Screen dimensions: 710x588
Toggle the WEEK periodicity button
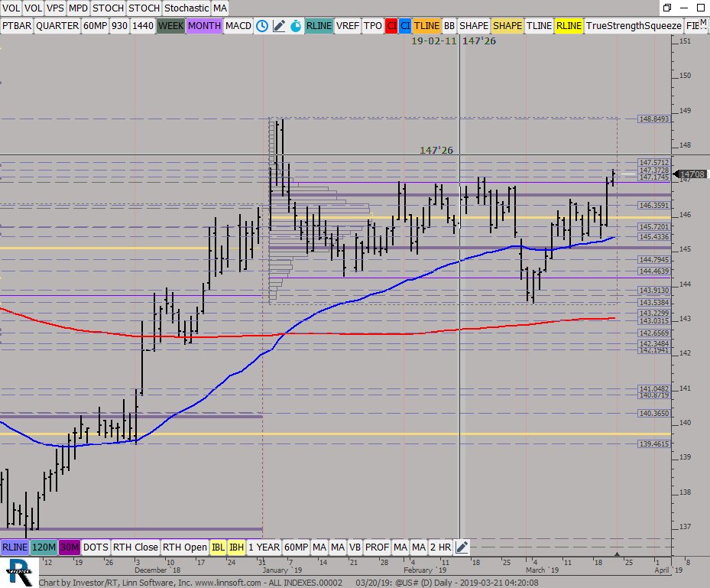[x=170, y=25]
